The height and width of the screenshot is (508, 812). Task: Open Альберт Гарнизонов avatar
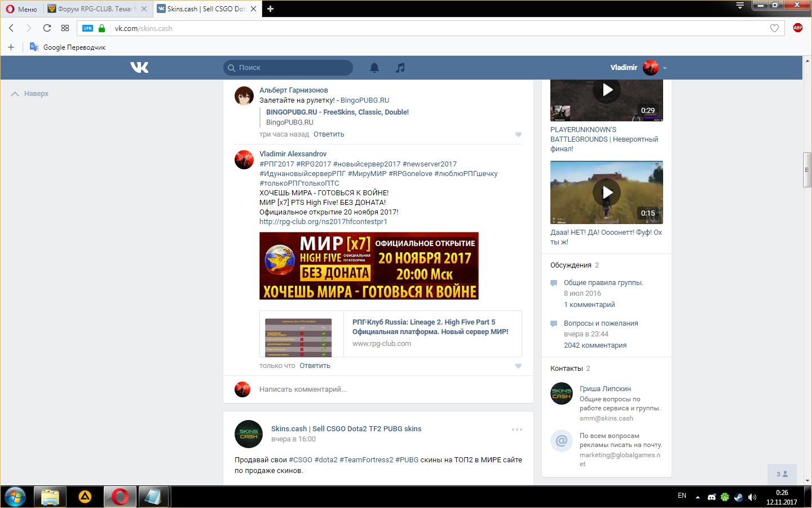tap(244, 96)
